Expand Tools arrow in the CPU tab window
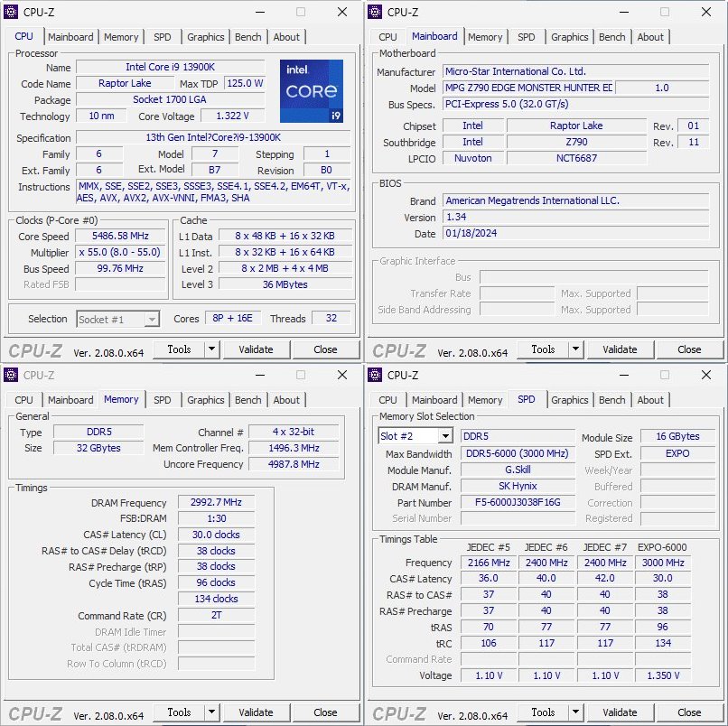Image resolution: width=728 pixels, height=726 pixels. click(x=211, y=349)
